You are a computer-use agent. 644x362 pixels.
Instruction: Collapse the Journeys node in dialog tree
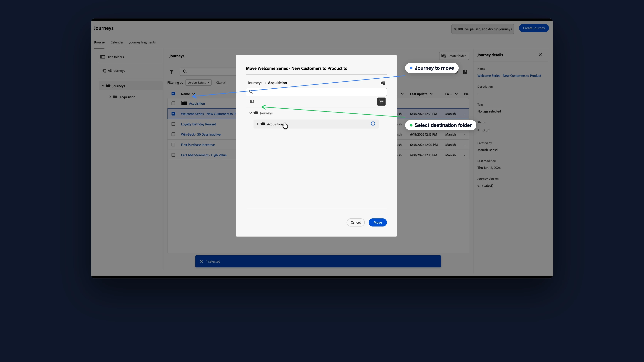pyautogui.click(x=251, y=113)
